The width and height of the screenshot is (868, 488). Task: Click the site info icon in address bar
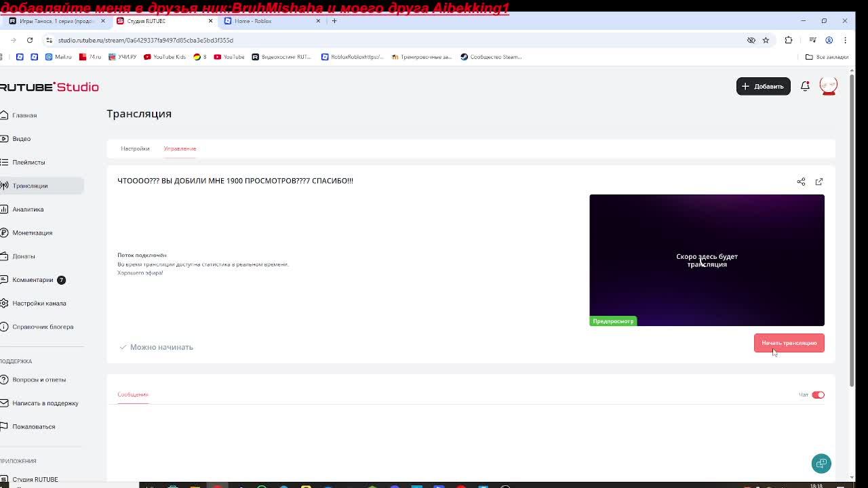[x=49, y=40]
